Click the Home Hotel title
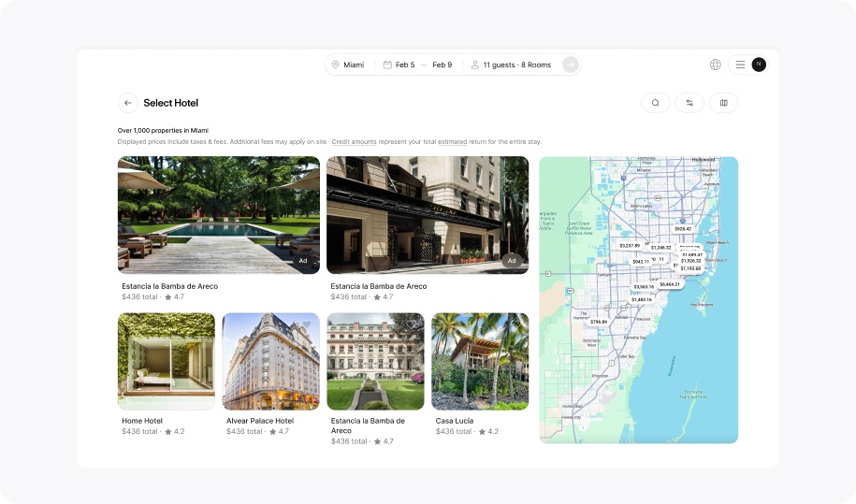This screenshot has height=504, width=856. tap(142, 421)
